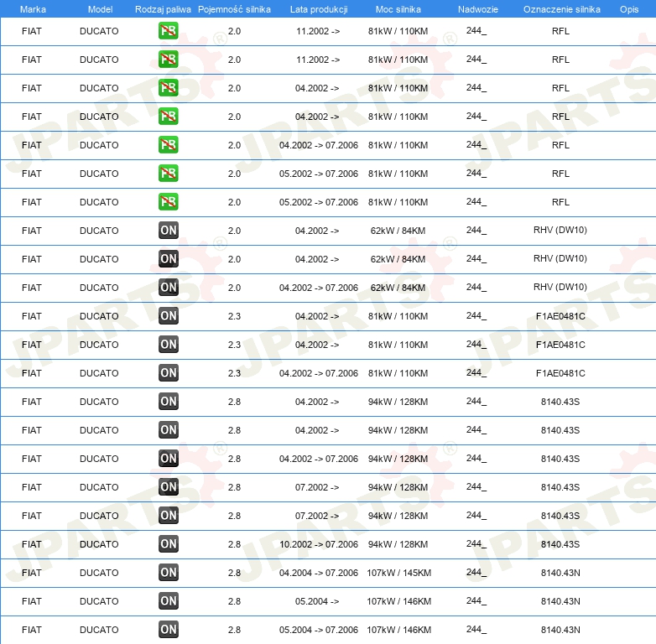Click ON icon in the 05.2004 -> open-ended row
This screenshot has width=656, height=644.
(168, 601)
